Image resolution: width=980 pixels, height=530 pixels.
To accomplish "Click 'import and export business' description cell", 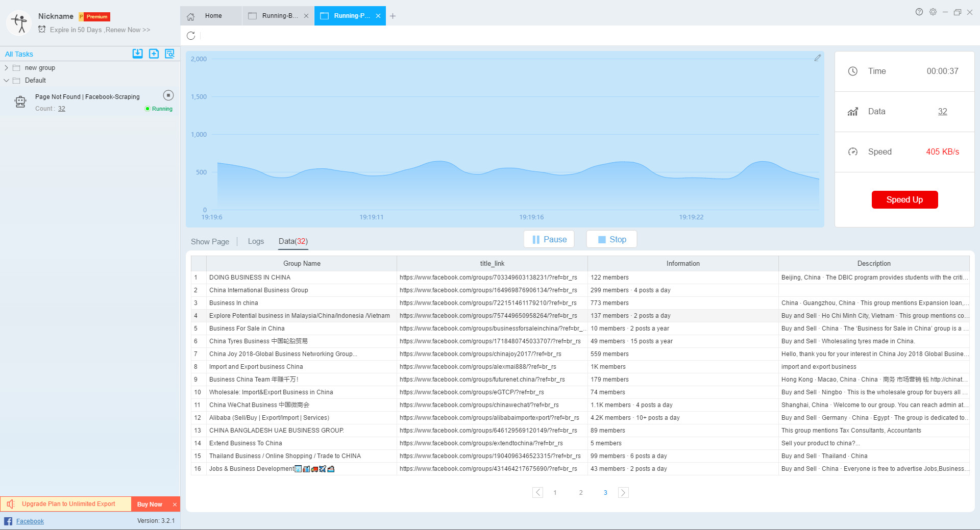I will [x=874, y=367].
